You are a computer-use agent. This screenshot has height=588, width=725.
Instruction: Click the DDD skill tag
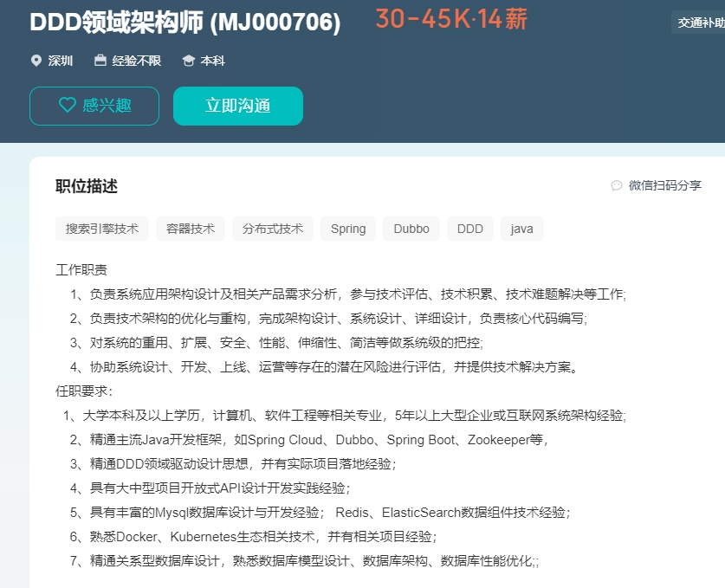(x=470, y=229)
